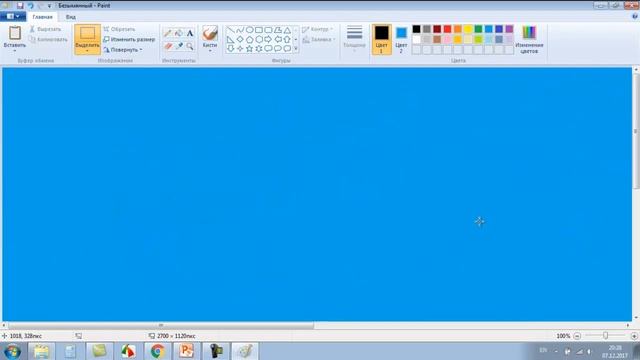Choose the Six-point star shape
Image resolution: width=640 pixels, height=360 pixels.
259,49
